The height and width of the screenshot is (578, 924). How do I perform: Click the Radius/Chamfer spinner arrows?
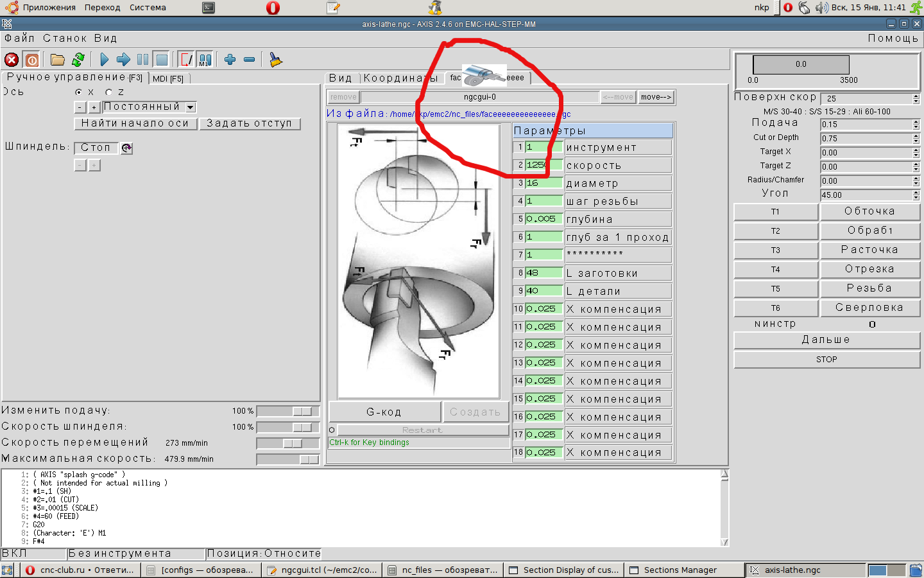pyautogui.click(x=916, y=180)
